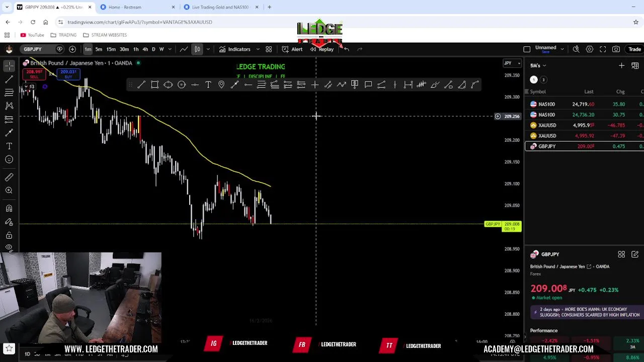
Task: Toggle stay in drawing mode lock-pencil icon
Action: click(x=9, y=222)
